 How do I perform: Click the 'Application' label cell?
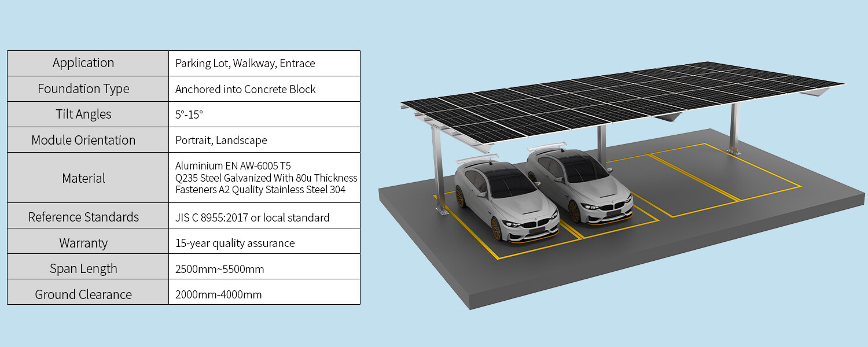coord(88,63)
